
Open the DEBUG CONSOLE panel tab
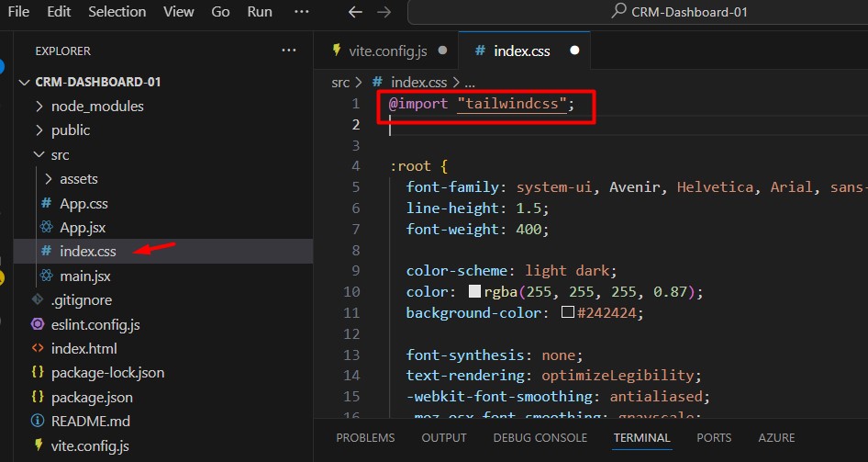point(540,438)
